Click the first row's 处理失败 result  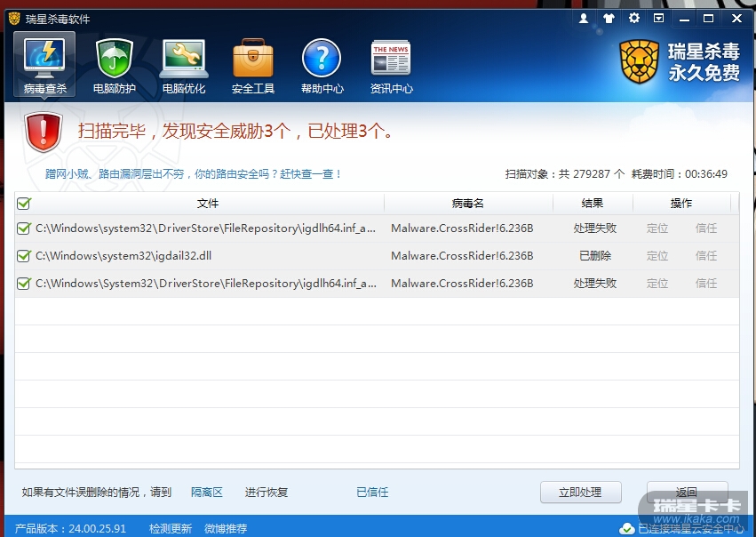[x=595, y=228]
